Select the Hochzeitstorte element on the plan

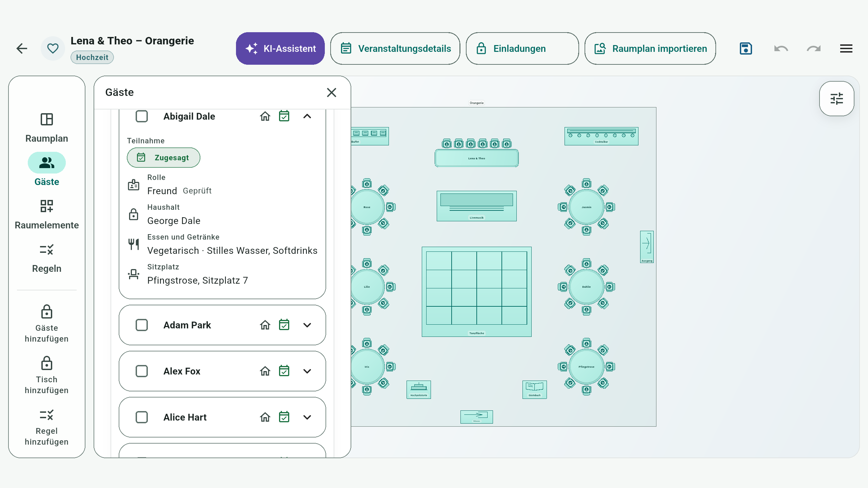[x=419, y=389]
